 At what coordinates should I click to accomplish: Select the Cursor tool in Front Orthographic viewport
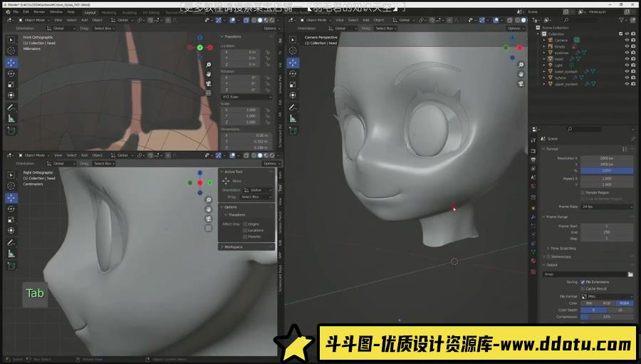point(11,51)
